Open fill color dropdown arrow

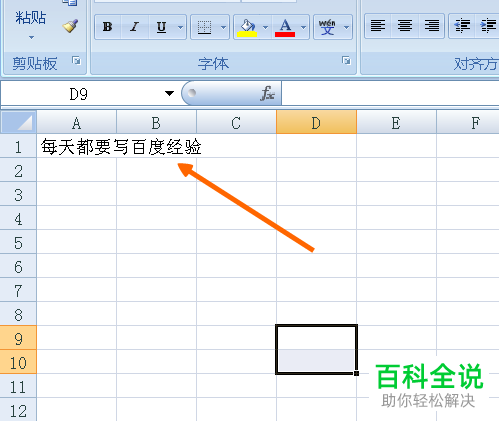pos(266,27)
